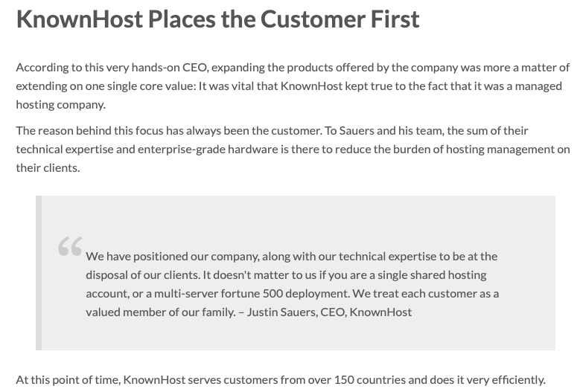Click the "Justin Sauers, CEO, KnownHost" attribution
Image resolution: width=580 pixels, height=392 pixels.
pyautogui.click(x=329, y=312)
